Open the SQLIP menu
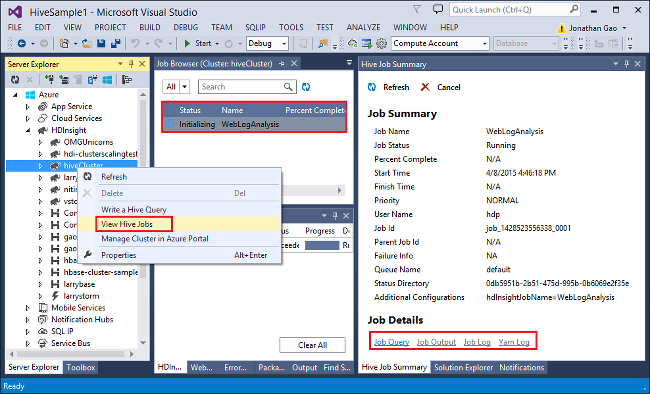Image resolution: width=650 pixels, height=394 pixels. coord(255,27)
